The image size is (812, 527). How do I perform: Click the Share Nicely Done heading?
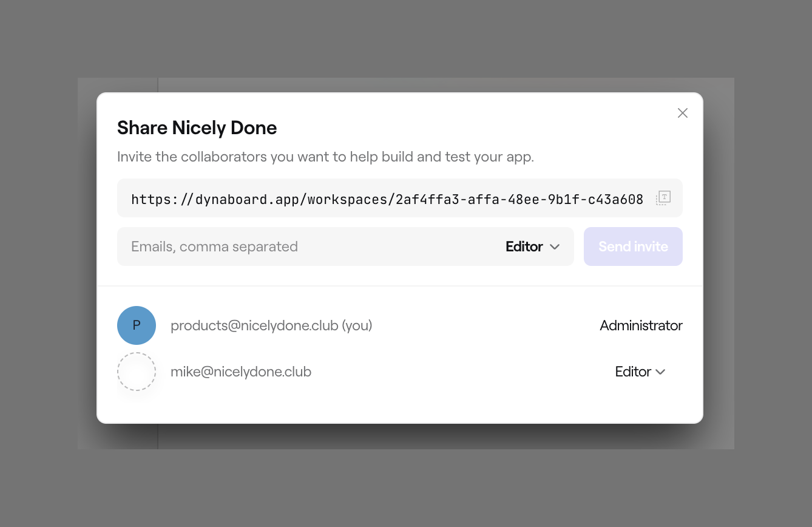coord(197,127)
